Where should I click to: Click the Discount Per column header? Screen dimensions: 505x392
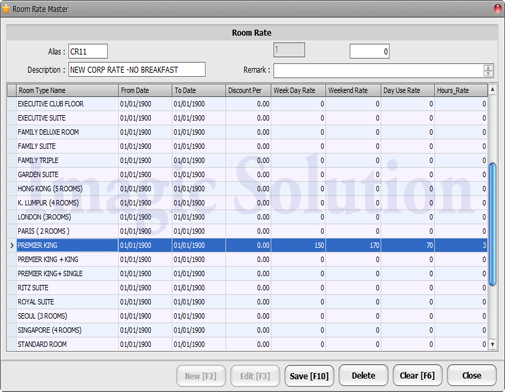pos(248,90)
